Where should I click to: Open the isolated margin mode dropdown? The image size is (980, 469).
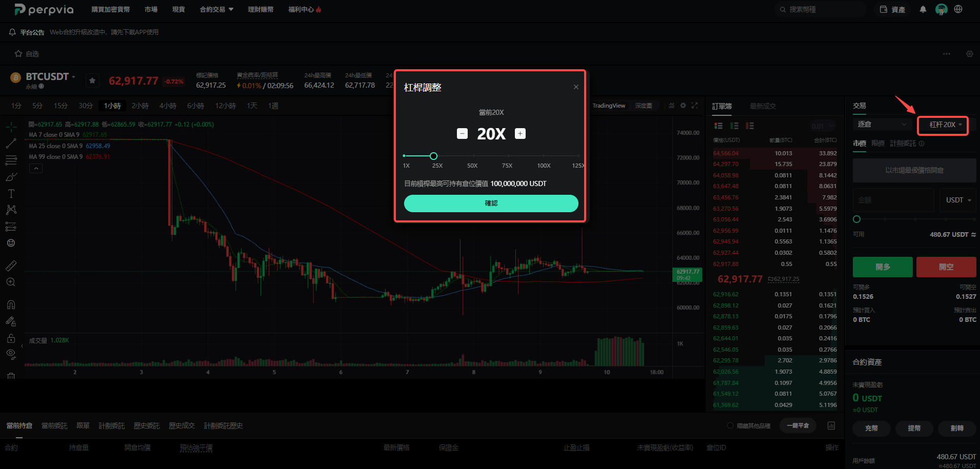click(882, 125)
